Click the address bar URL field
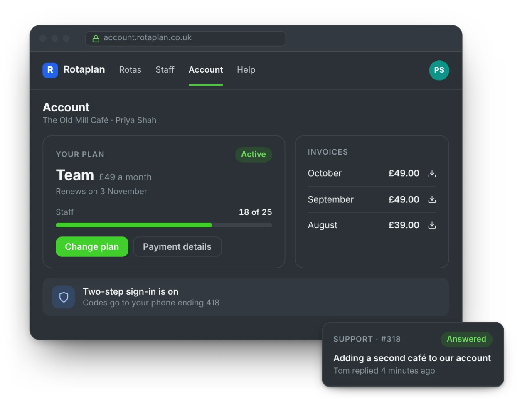Image resolution: width=532 pixels, height=399 pixels. 185,38
